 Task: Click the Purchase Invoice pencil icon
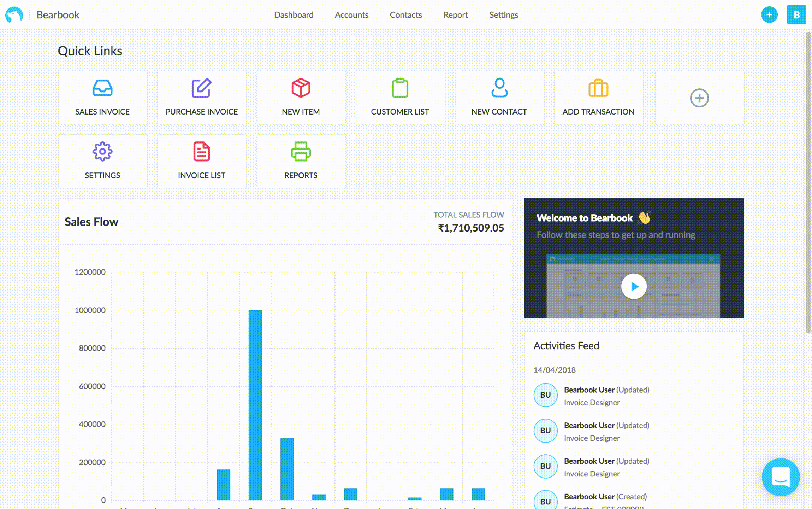pos(201,88)
